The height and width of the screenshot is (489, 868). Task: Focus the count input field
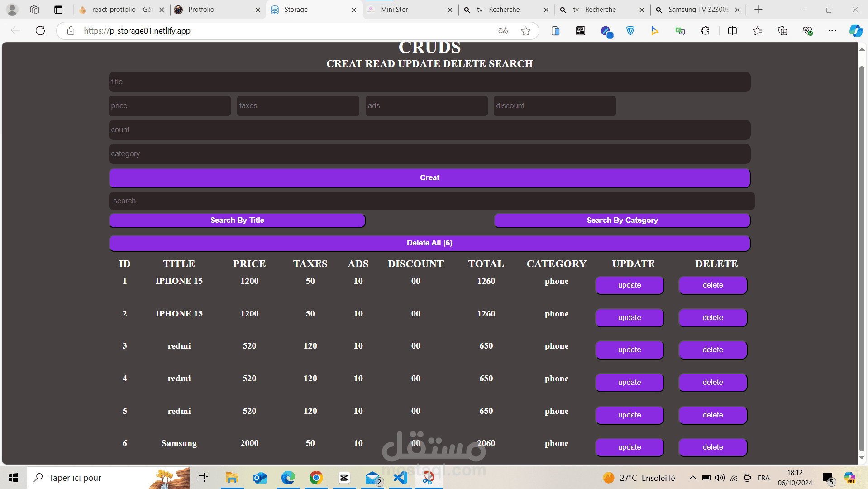(x=429, y=130)
